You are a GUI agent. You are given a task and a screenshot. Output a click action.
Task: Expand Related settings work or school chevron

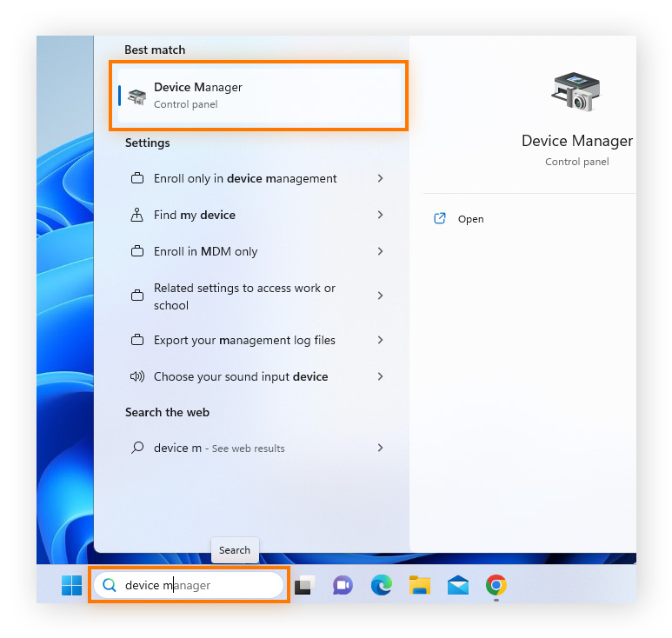click(x=380, y=296)
